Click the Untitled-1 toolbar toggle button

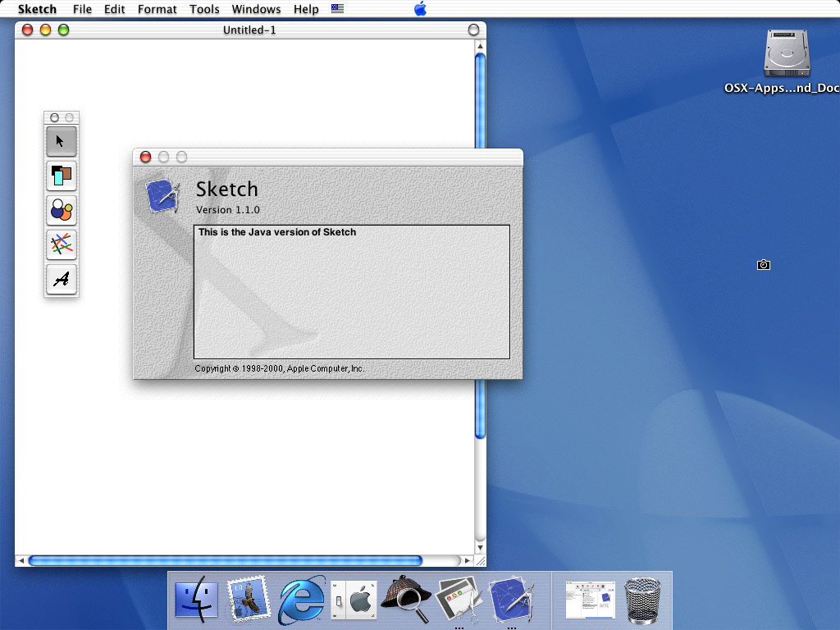(473, 30)
